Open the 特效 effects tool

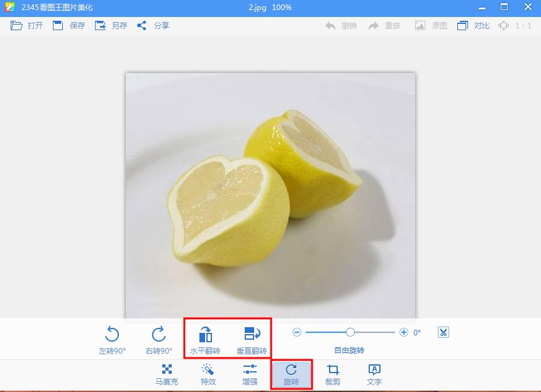coord(208,374)
